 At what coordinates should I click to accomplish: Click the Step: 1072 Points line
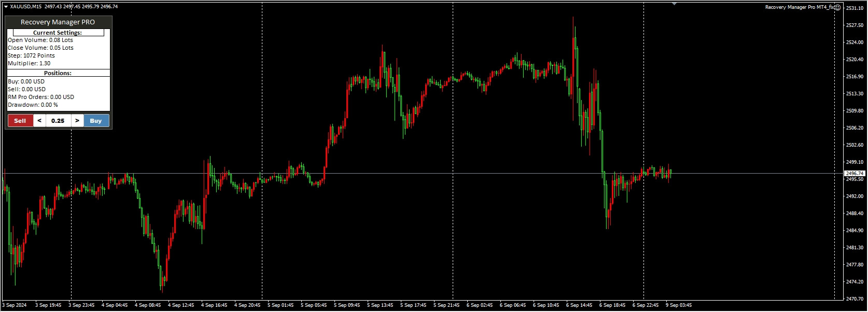[x=31, y=55]
